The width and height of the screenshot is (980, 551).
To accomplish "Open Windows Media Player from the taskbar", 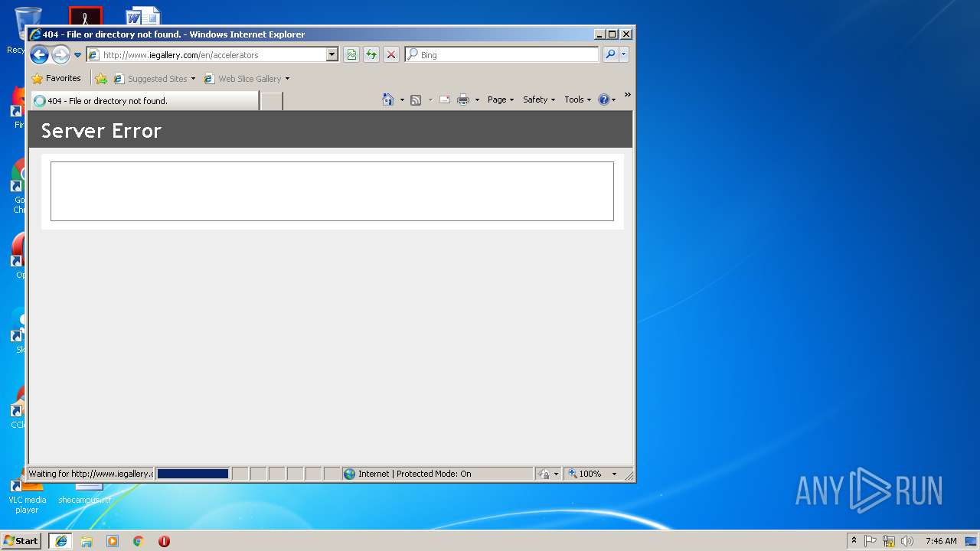I will (x=113, y=541).
